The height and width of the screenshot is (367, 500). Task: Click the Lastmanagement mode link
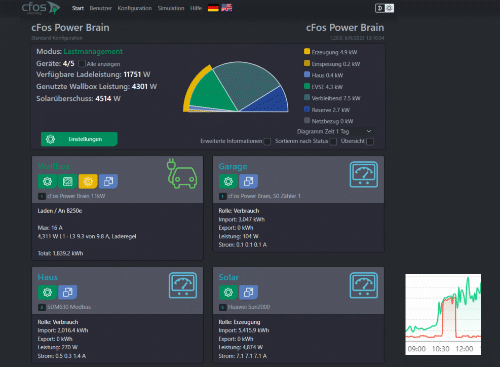pos(93,51)
